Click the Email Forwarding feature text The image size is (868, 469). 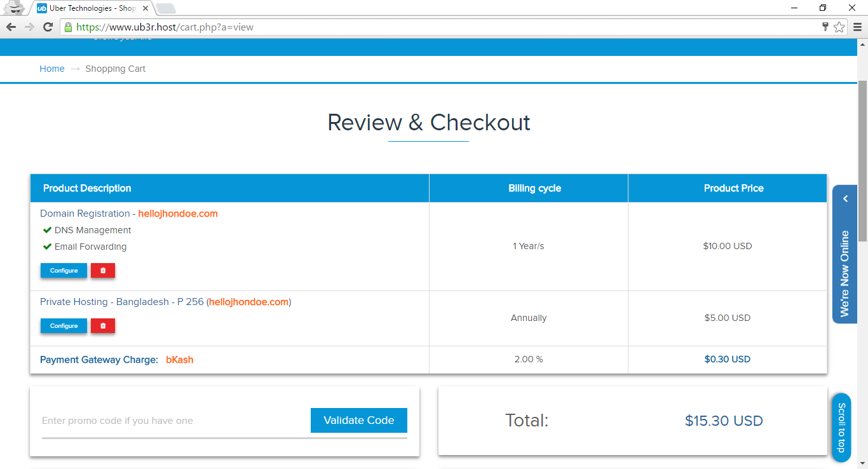90,247
